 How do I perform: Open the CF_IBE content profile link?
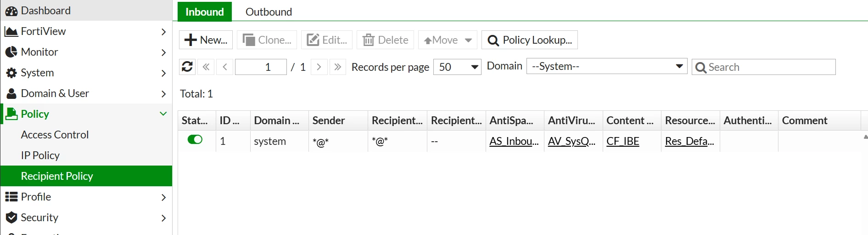(623, 141)
